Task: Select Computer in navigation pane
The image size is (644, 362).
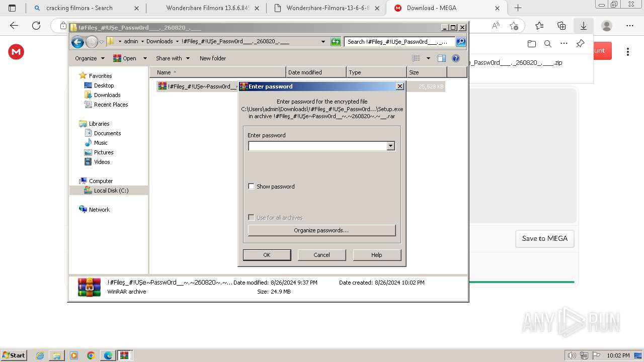Action: (x=101, y=181)
